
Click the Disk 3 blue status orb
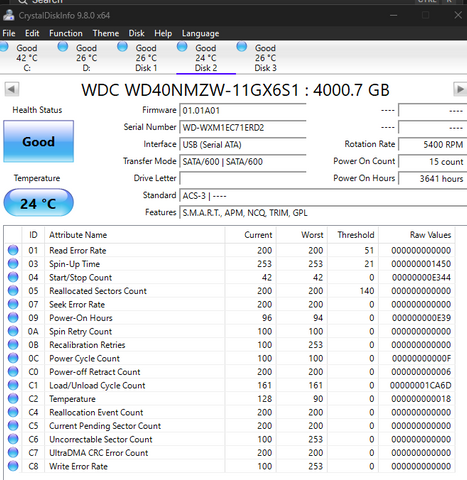242,46
